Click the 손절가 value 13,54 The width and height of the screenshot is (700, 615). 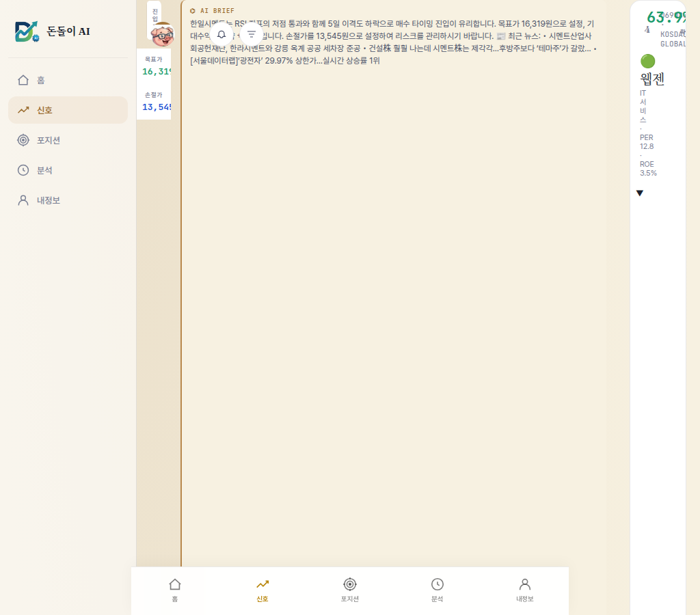[157, 107]
